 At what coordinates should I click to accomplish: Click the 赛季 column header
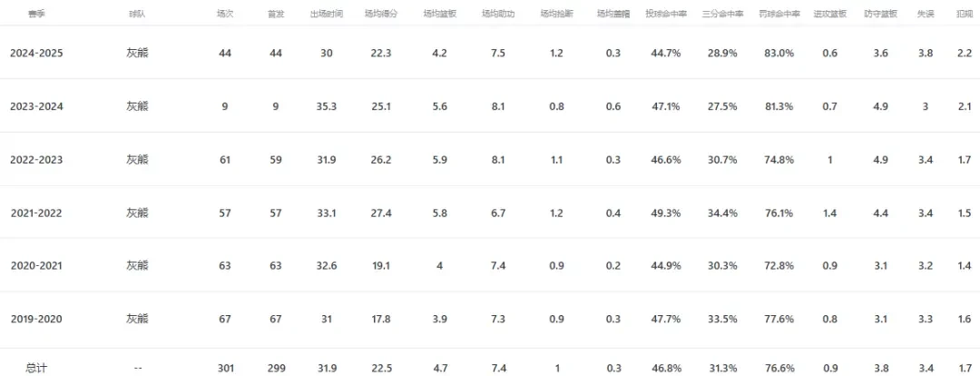(36, 14)
